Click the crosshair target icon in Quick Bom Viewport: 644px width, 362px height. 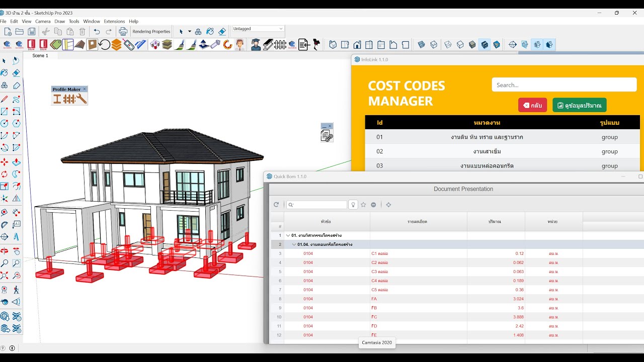pyautogui.click(x=388, y=205)
